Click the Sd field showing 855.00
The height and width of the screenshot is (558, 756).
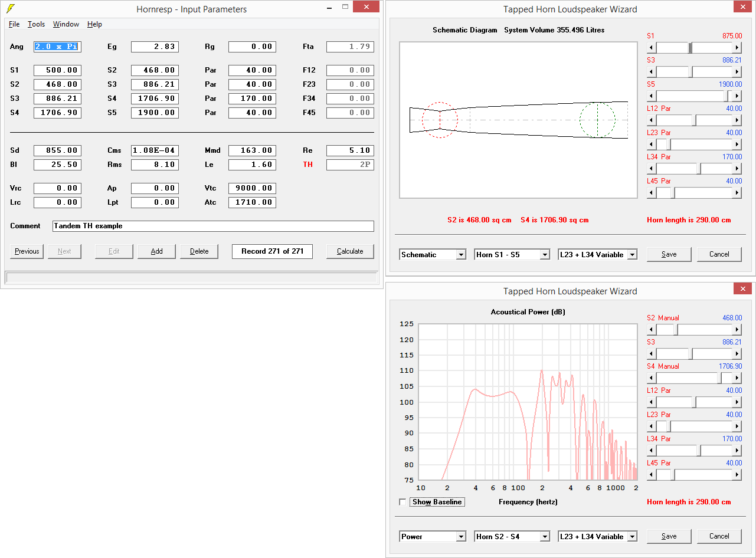[x=57, y=150]
